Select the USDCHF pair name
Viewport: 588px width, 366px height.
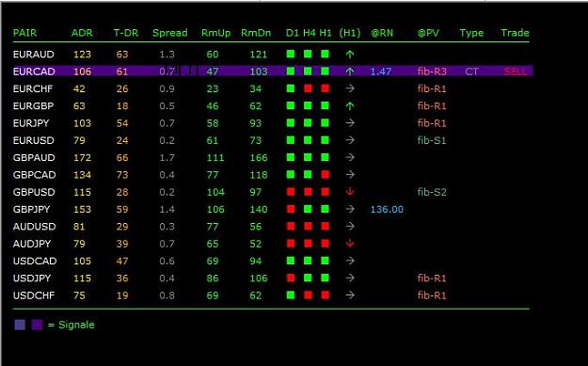point(34,295)
